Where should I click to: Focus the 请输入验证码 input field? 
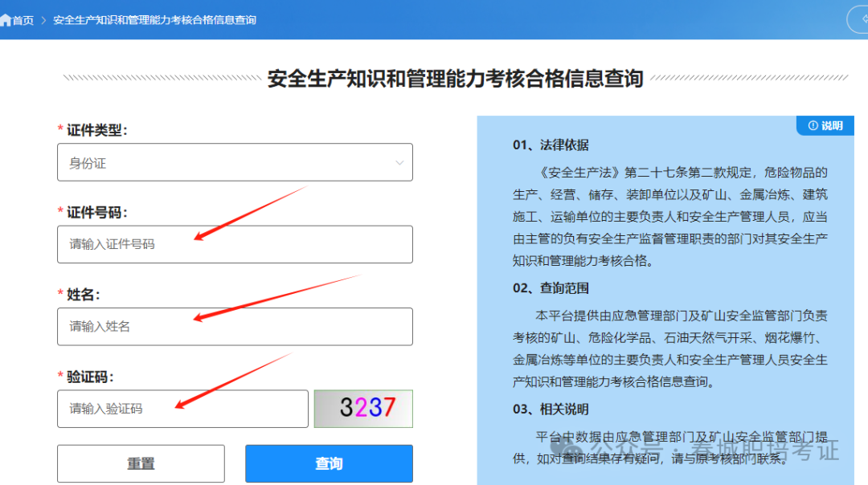click(x=182, y=409)
